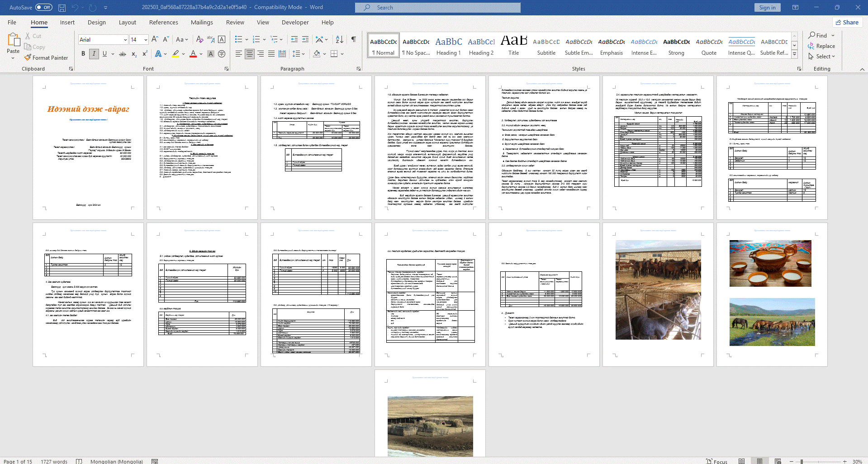Sort paragraph A to Z

(340, 39)
